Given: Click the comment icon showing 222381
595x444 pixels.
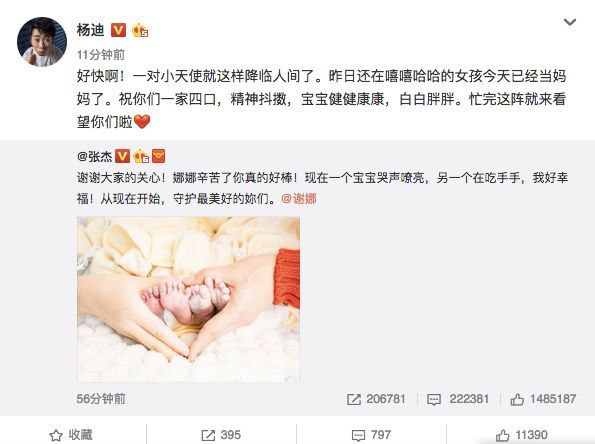Looking at the screenshot, I should click(x=433, y=399).
